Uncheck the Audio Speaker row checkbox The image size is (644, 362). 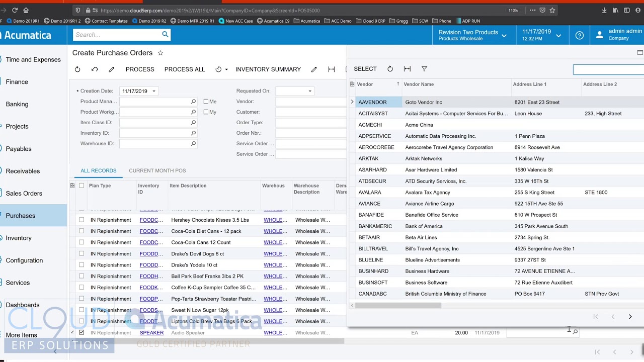82,332
